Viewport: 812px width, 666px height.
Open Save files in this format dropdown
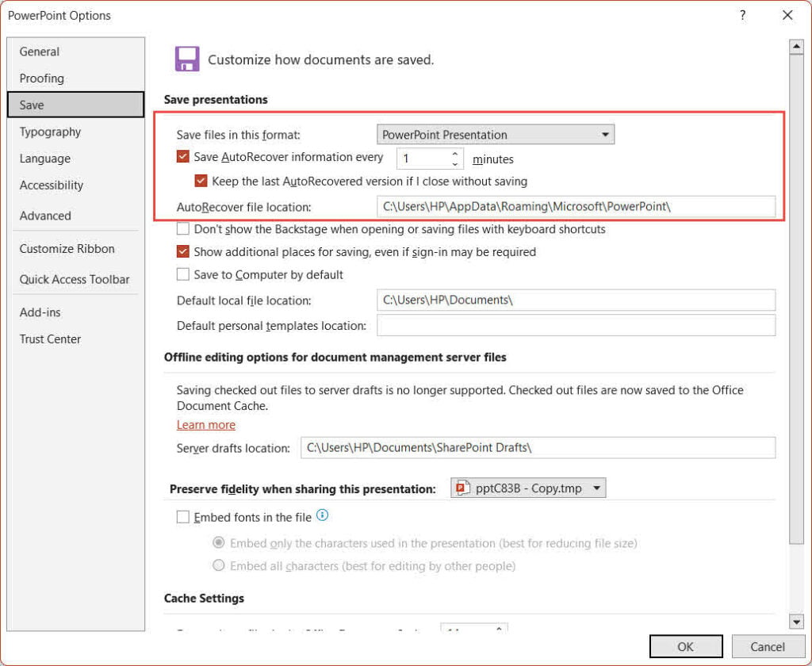pos(495,135)
